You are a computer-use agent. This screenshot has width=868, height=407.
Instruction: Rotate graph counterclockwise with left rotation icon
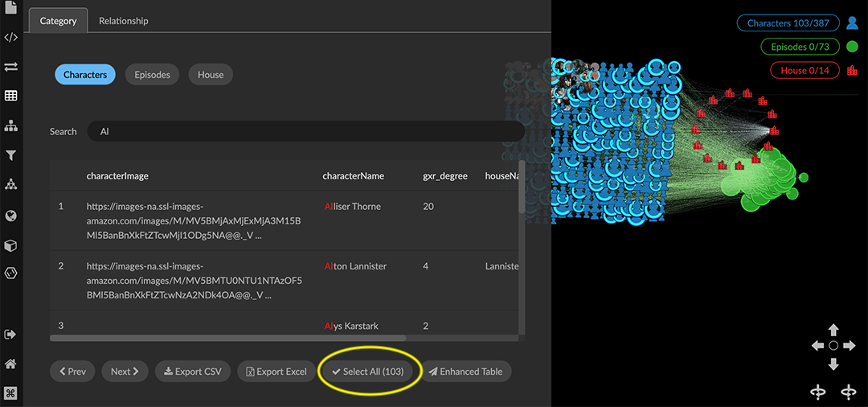click(x=818, y=392)
